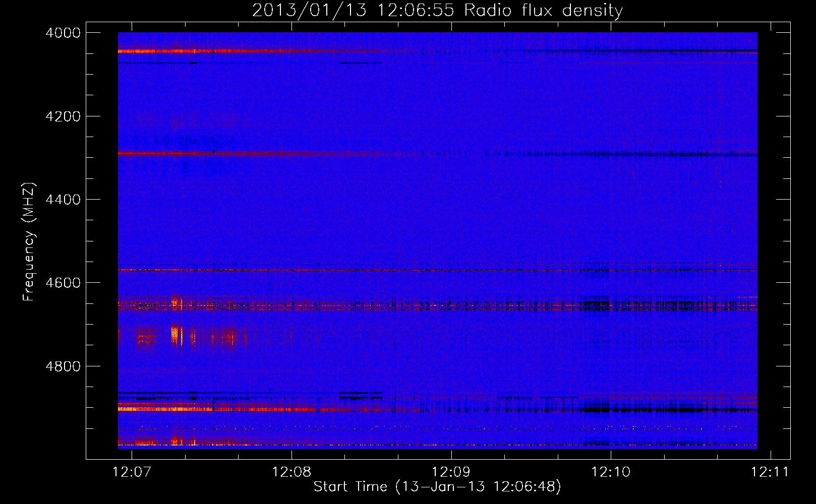Click the 12:10 time tick label
The image size is (816, 504).
(x=611, y=472)
